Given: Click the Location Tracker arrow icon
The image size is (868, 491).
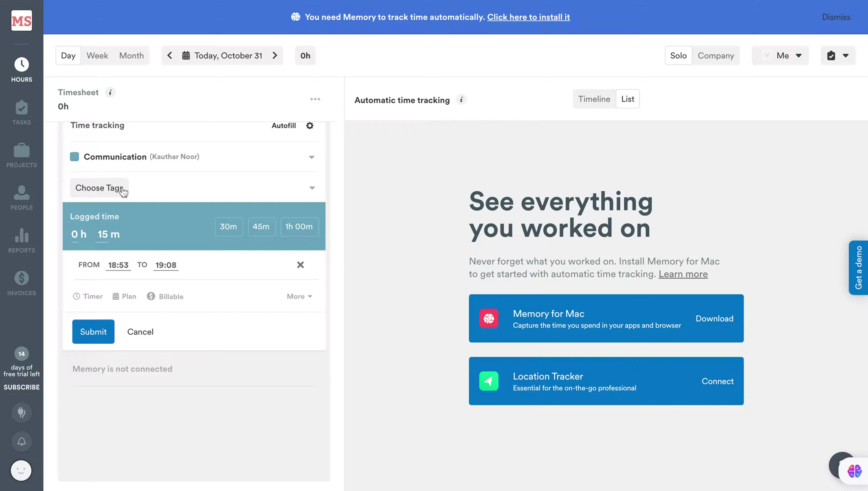Looking at the screenshot, I should [x=489, y=381].
